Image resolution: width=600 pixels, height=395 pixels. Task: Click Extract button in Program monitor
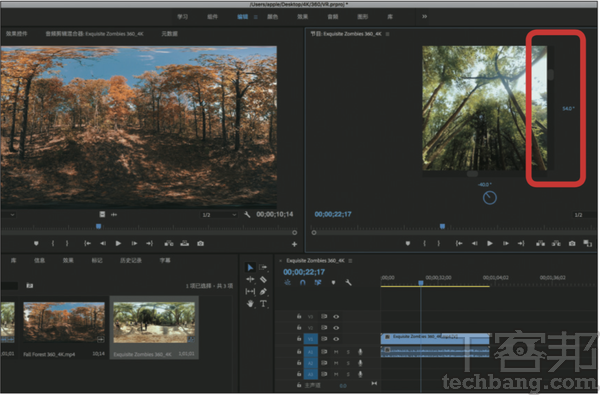click(556, 243)
